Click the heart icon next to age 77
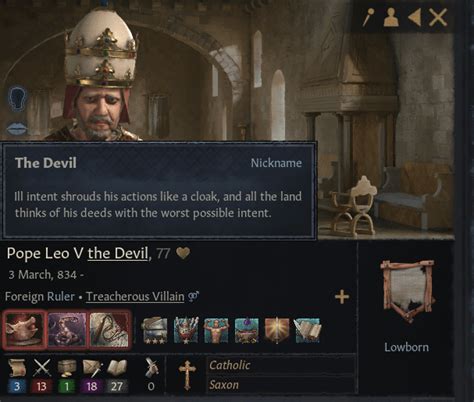 pyautogui.click(x=183, y=254)
